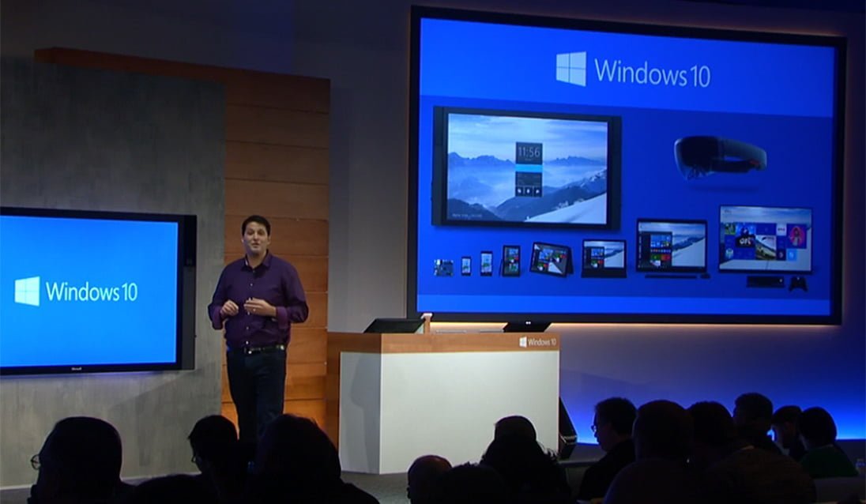866x504 pixels.
Task: Select the Surface Hub image showing 11:56
Action: pyautogui.click(x=527, y=167)
